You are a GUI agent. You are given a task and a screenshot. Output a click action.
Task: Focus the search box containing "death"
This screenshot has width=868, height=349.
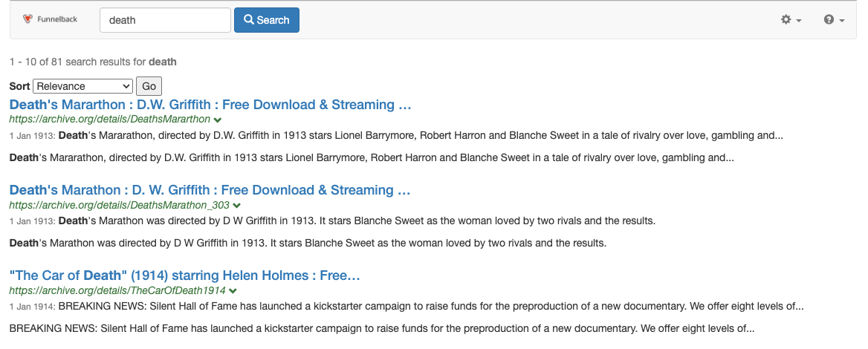click(165, 20)
